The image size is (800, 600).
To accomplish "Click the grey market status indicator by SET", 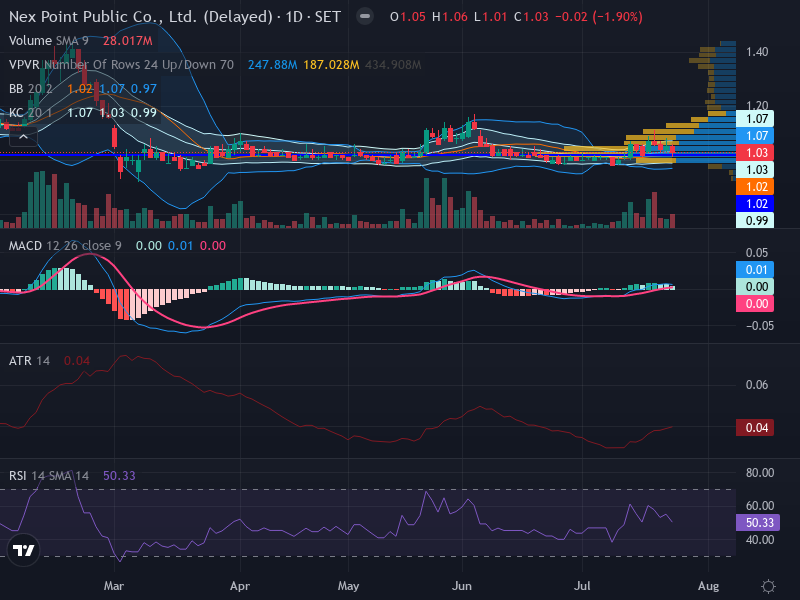I will coord(365,16).
